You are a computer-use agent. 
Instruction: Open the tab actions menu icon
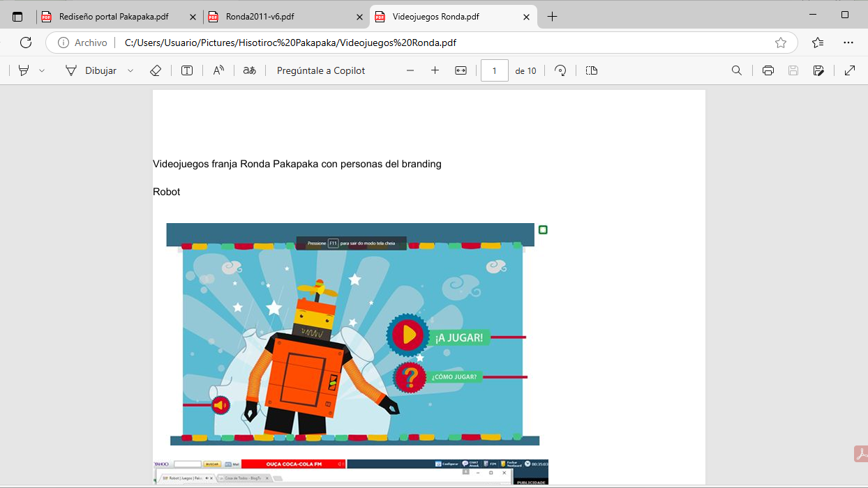[x=17, y=17]
